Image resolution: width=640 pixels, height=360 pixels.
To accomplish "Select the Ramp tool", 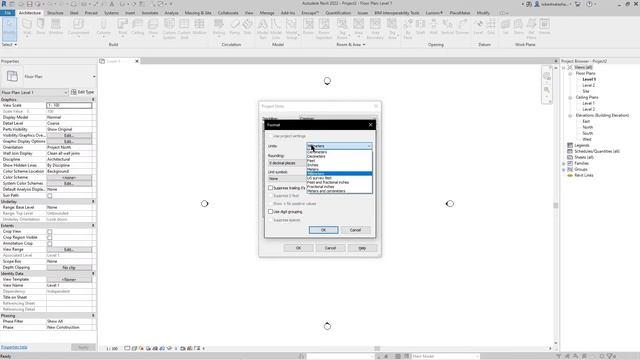I will [x=235, y=27].
